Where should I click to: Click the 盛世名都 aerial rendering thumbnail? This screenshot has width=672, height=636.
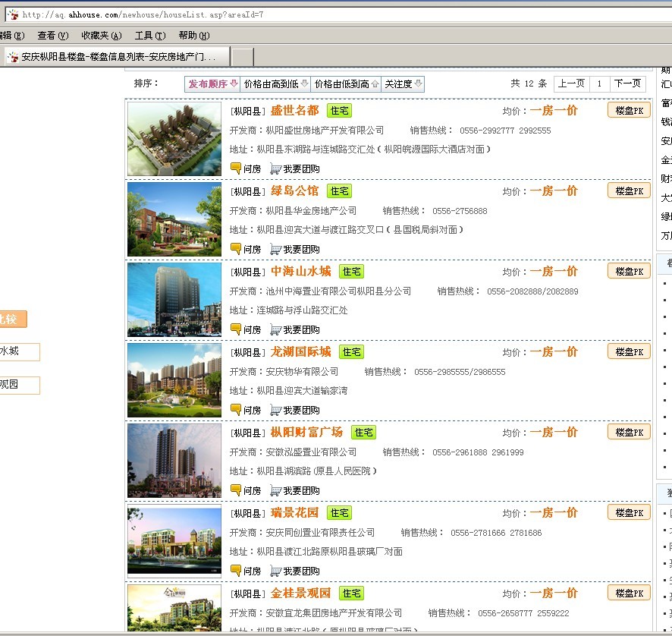174,139
